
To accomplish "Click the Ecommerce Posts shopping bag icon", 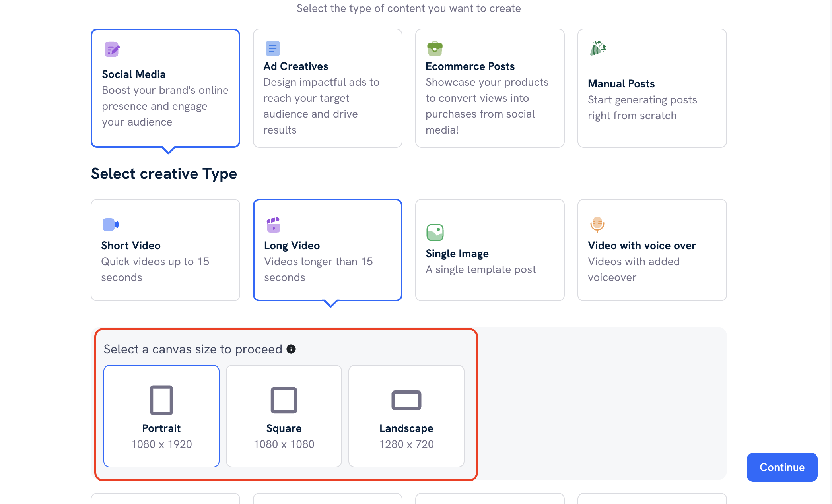I will [435, 48].
